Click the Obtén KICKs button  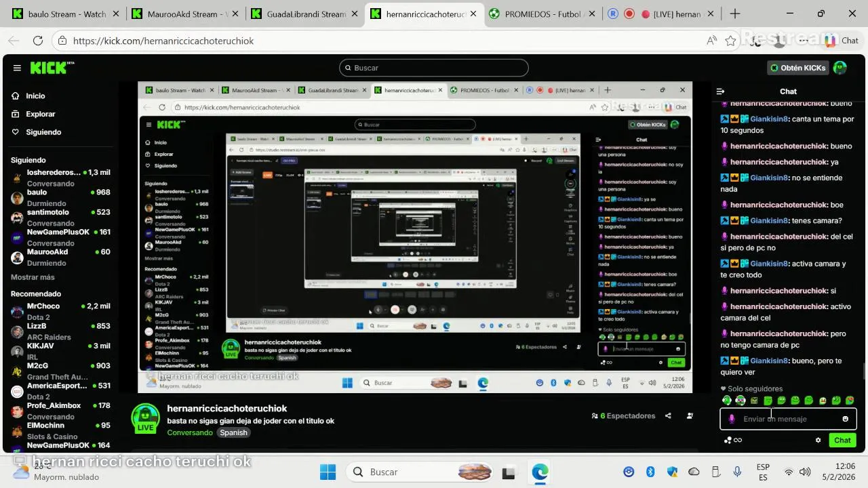[x=798, y=68]
